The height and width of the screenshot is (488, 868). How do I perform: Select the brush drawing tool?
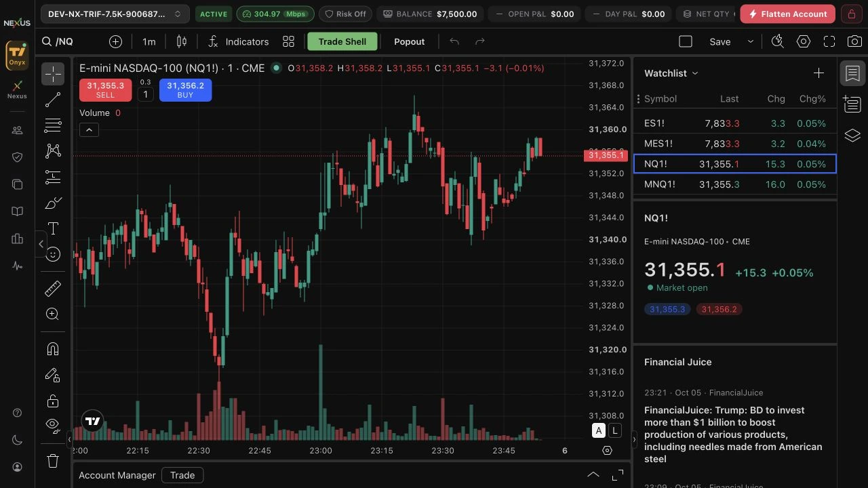coord(53,203)
